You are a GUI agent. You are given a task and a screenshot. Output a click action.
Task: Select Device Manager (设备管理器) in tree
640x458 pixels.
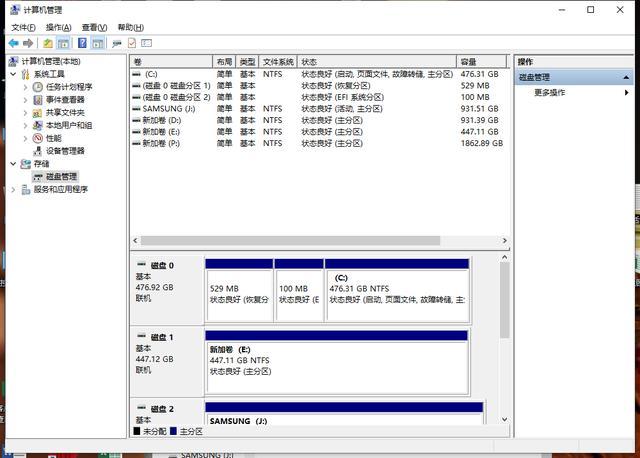(65, 151)
